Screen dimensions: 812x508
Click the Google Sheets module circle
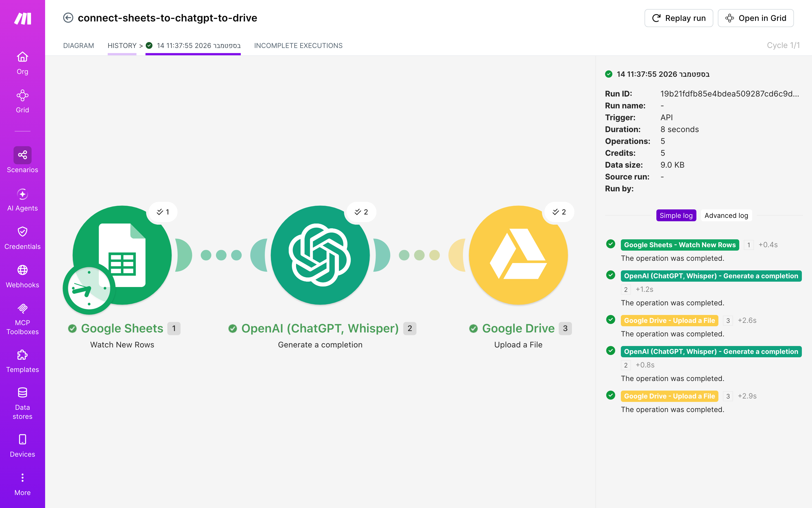pyautogui.click(x=122, y=255)
